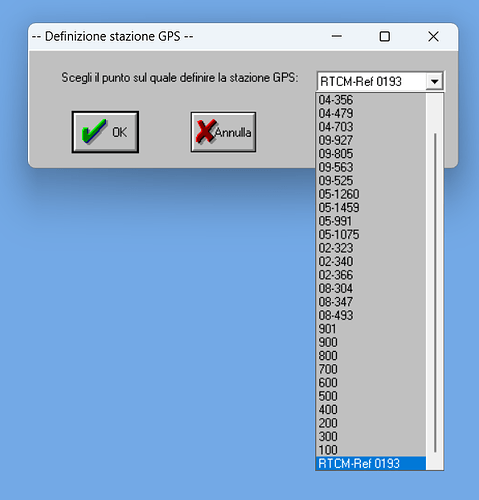The width and height of the screenshot is (479, 500).
Task: Select point 04-356 from the list
Action: [371, 100]
